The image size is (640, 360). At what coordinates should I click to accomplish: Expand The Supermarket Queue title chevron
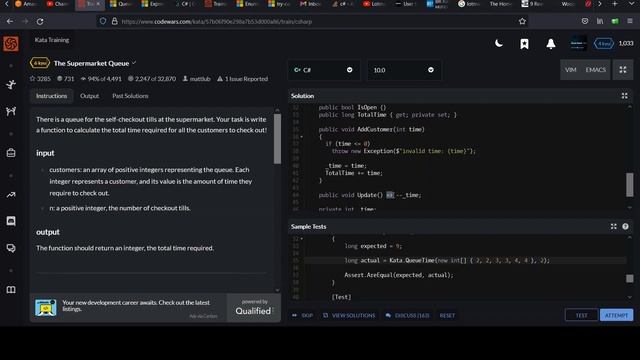(134, 63)
